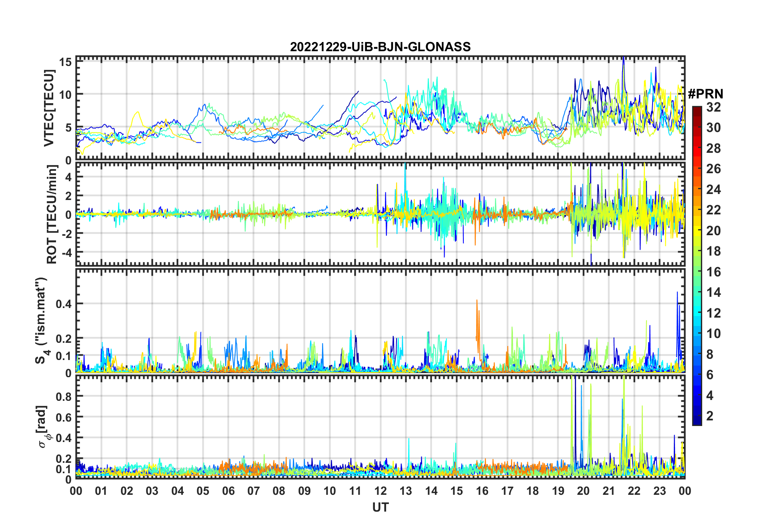761x532 pixels.
Task: Select UT axis tick label 17
Action: (507, 491)
